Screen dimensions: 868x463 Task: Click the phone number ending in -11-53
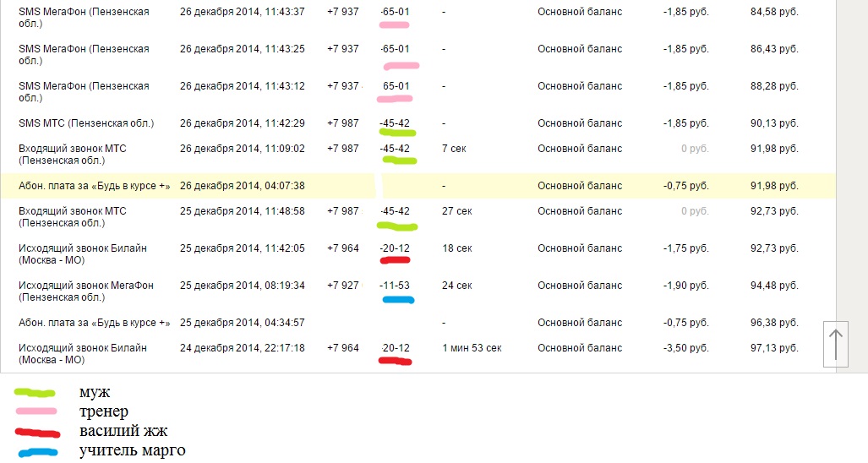click(x=396, y=286)
